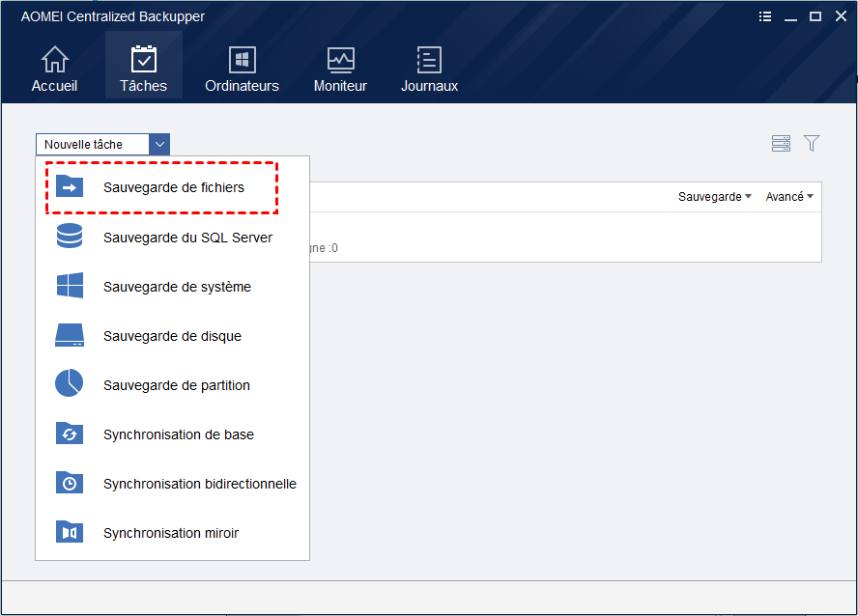Click the file backup folder arrow icon
Viewport: 858px width, 616px height.
pyautogui.click(x=70, y=186)
